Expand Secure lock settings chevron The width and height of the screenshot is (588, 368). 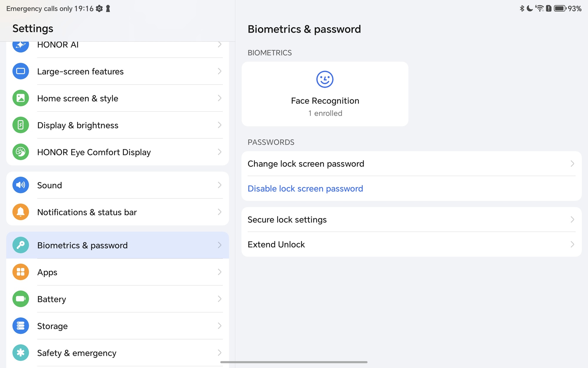(572, 220)
